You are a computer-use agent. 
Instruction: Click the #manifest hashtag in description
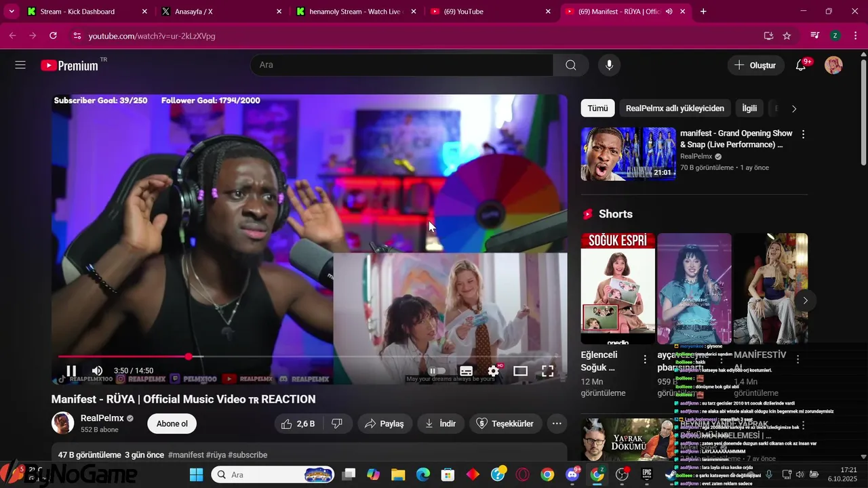(186, 455)
